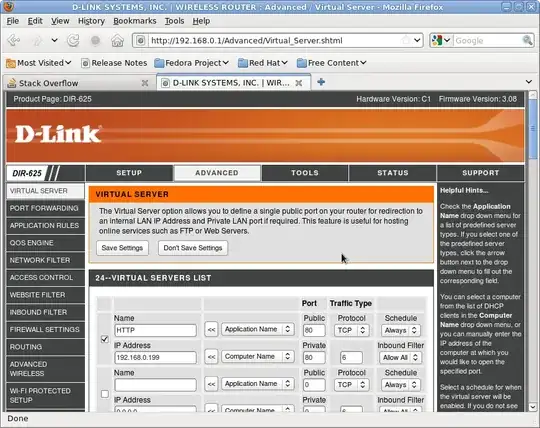The image size is (540, 428).
Task: Select Virtual Server in sidebar
Action: coord(45,191)
